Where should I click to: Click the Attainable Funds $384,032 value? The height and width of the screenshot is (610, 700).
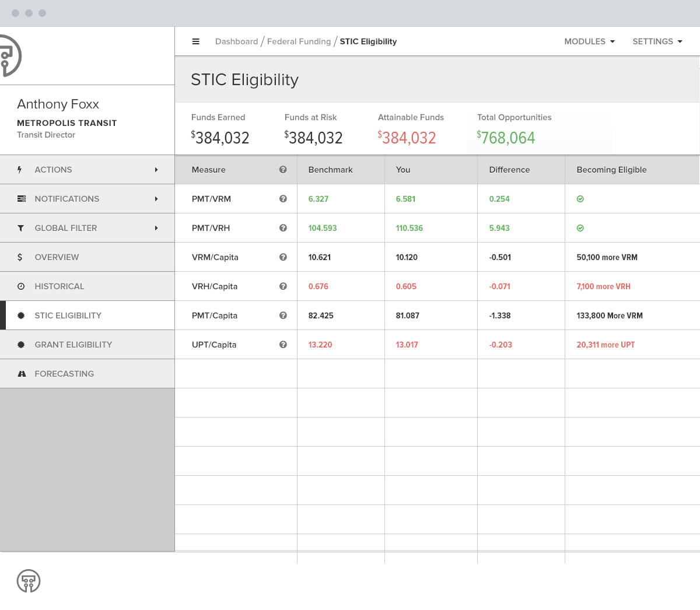(407, 138)
